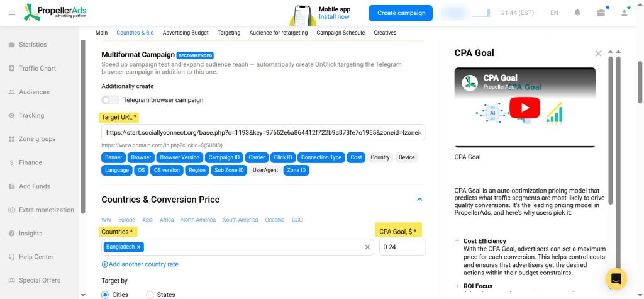Toggle the Connection Type token
This screenshot has width=644, height=299.
click(x=321, y=157)
